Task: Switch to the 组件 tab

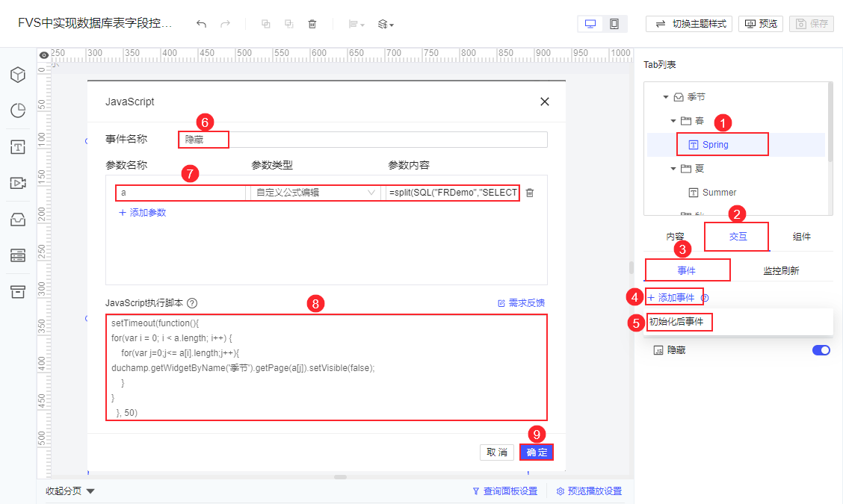Action: point(802,237)
